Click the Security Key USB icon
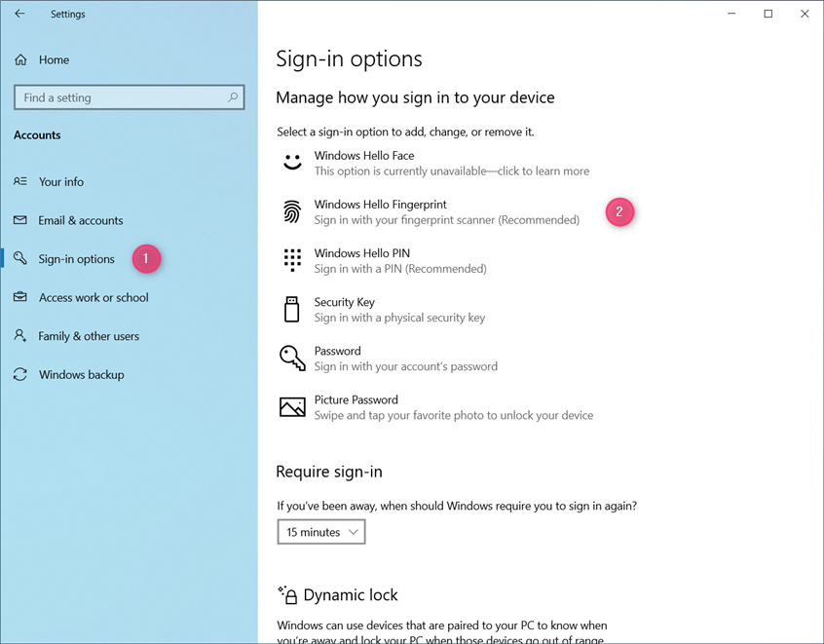 [x=291, y=309]
